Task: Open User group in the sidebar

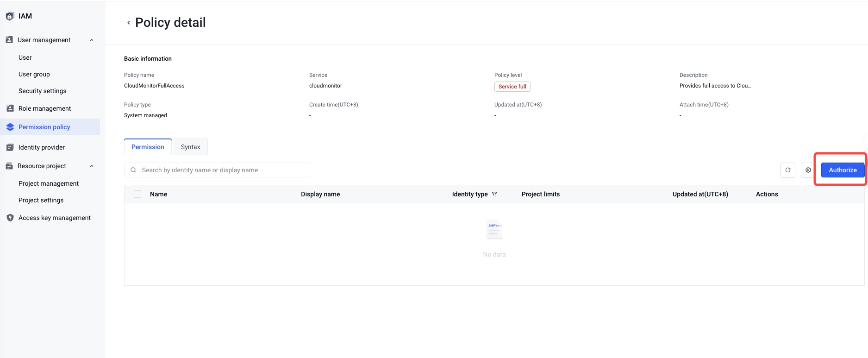Action: (34, 74)
